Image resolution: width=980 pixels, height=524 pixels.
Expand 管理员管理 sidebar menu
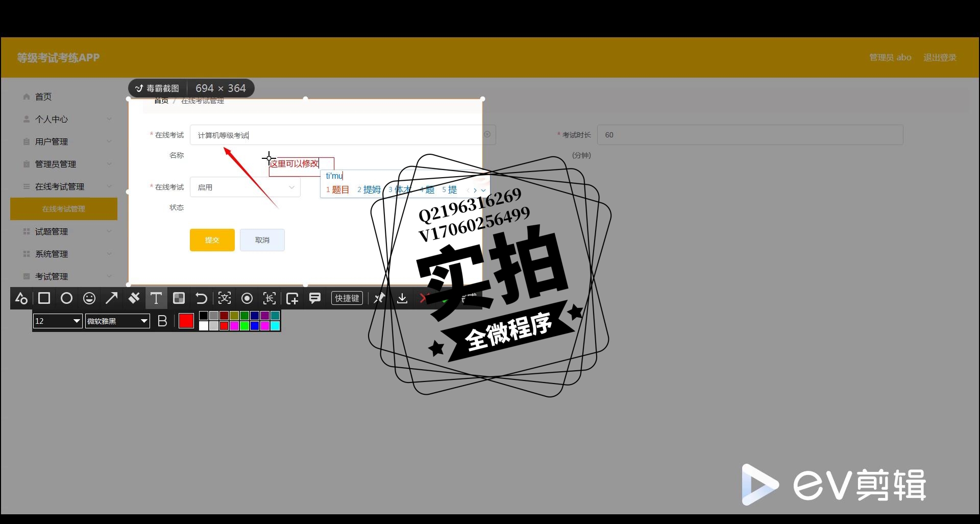64,164
